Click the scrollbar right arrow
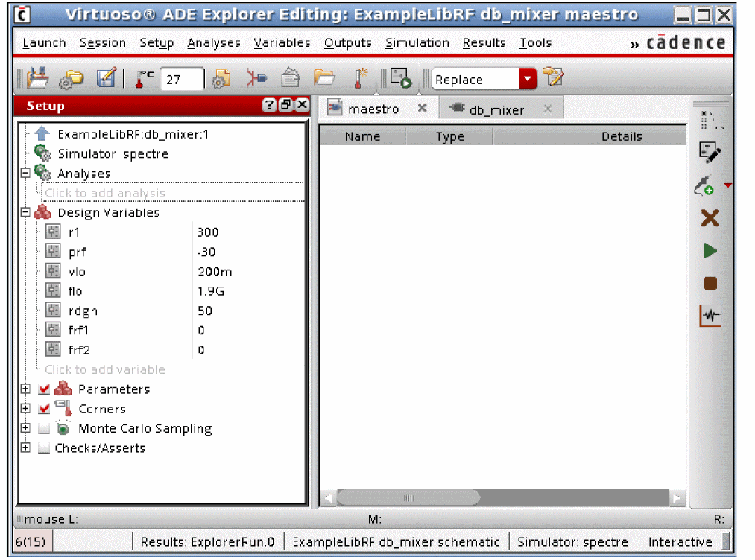The width and height of the screenshot is (755, 560). point(677,498)
